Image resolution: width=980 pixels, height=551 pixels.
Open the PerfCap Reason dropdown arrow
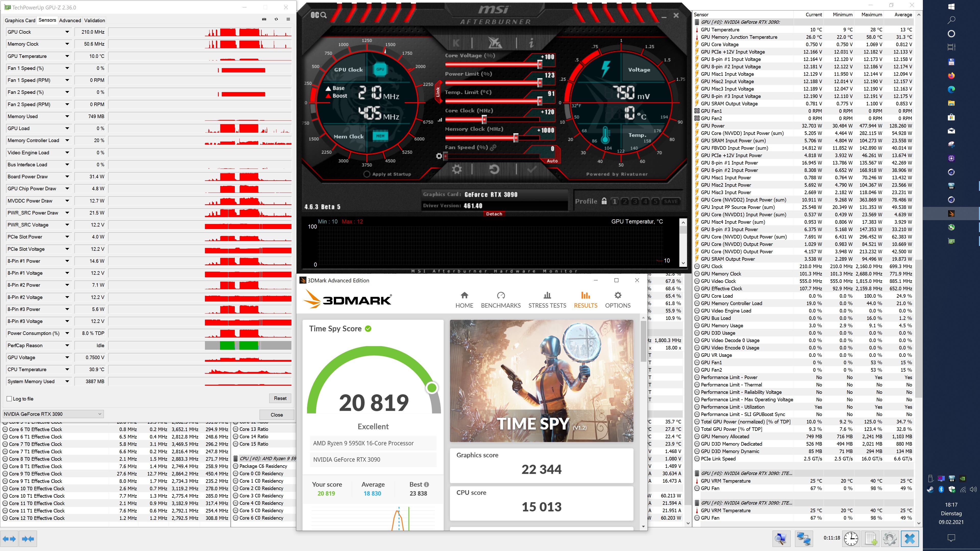click(x=67, y=345)
